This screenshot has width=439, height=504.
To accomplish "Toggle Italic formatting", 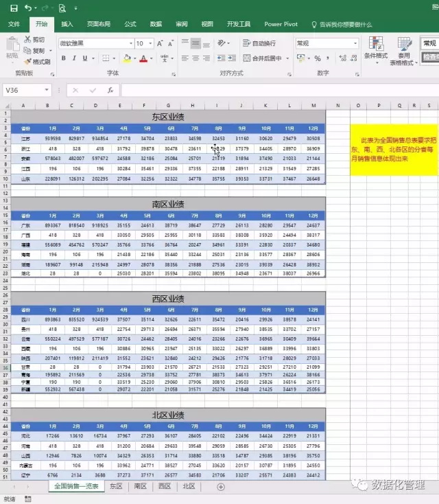I will [x=74, y=58].
